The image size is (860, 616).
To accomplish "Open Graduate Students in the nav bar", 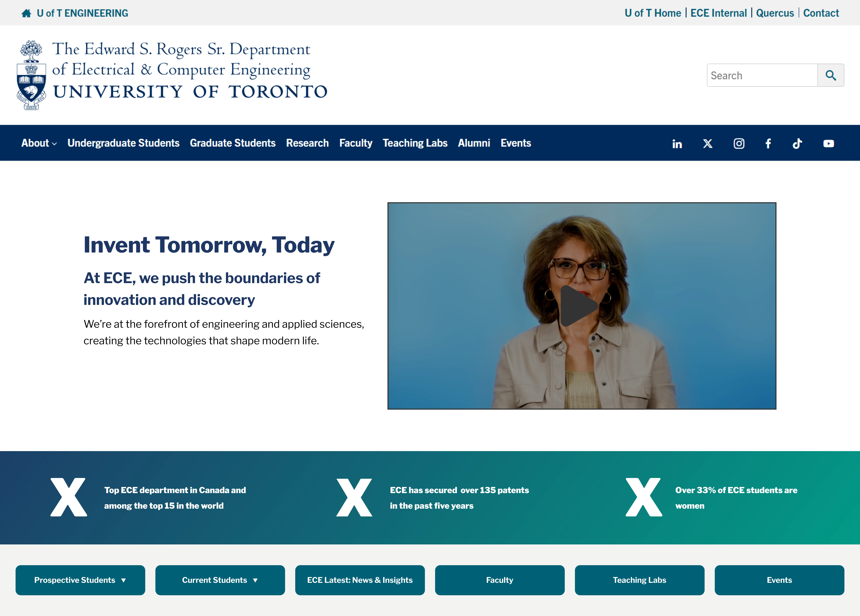I will coord(233,143).
